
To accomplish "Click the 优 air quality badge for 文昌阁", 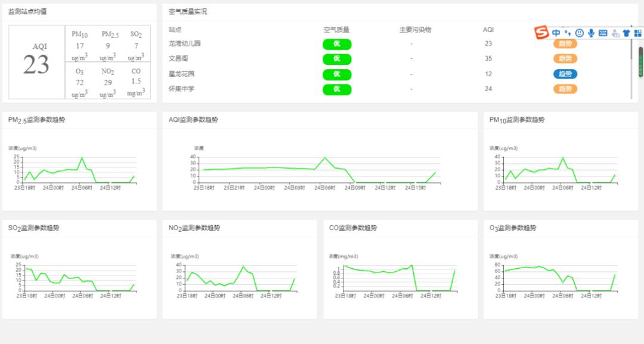I will click(x=337, y=59).
